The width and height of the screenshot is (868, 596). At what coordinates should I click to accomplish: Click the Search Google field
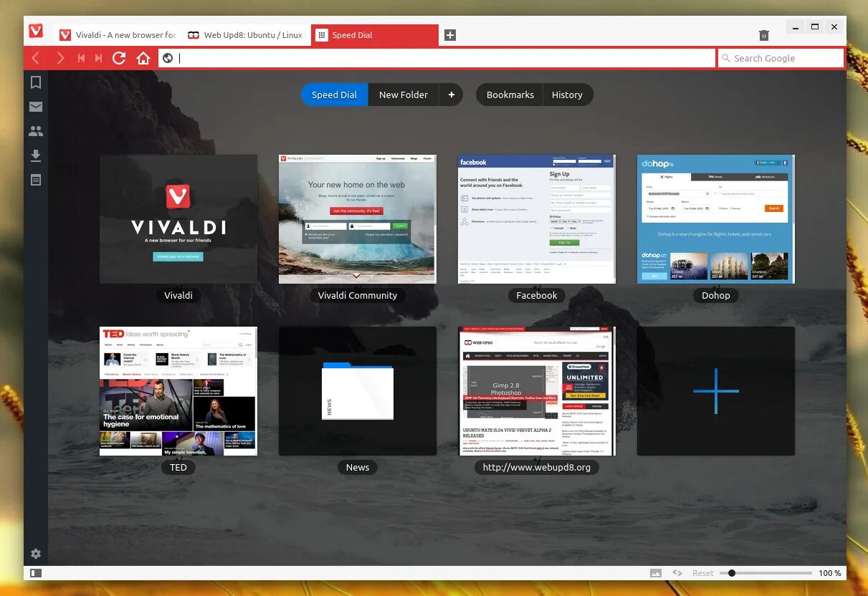point(781,58)
